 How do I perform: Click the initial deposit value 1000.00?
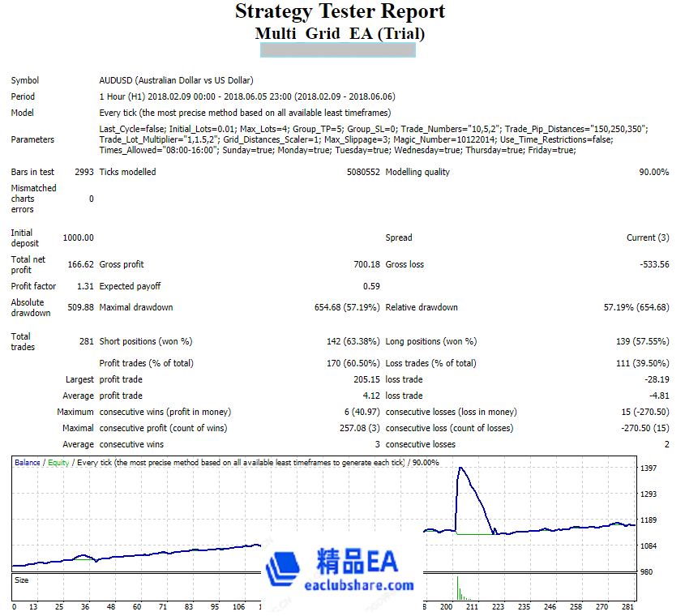tap(78, 237)
